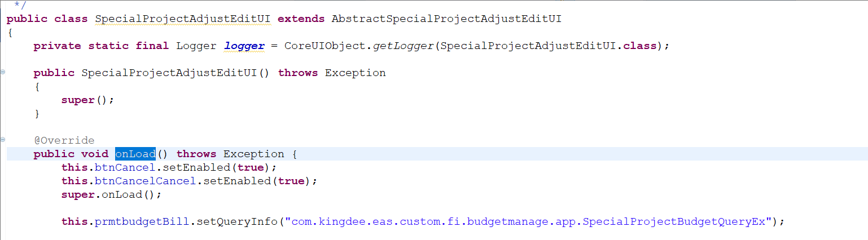Click the class name SpecialProjectAdjustEditUI in declaration
This screenshot has height=240, width=868.
(x=183, y=19)
